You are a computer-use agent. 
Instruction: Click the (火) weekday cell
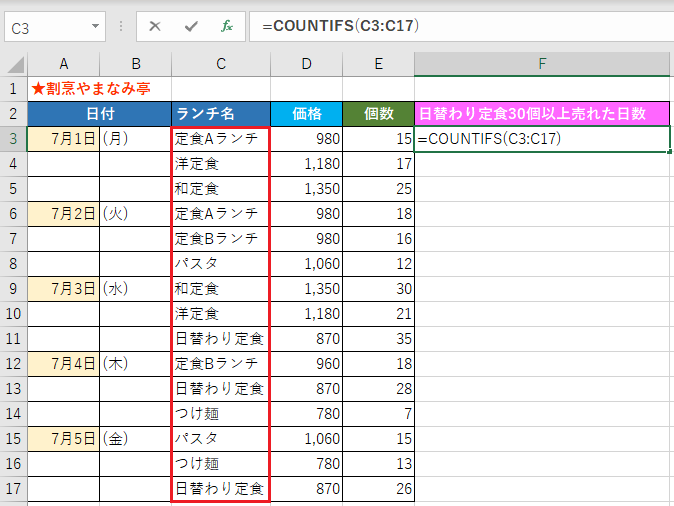pos(135,214)
